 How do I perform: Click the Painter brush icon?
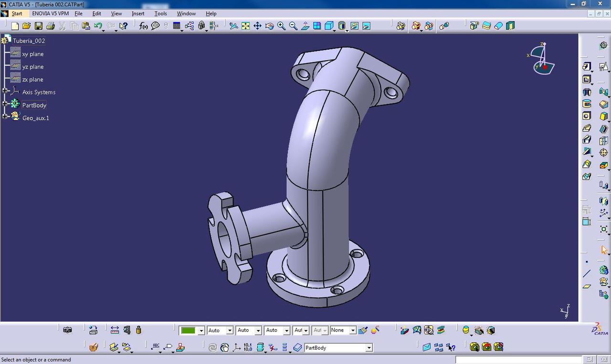tap(363, 330)
